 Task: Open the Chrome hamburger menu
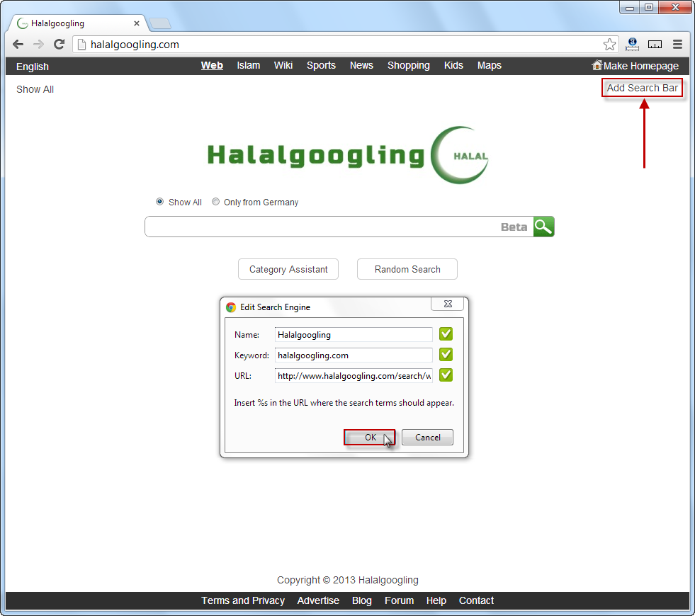click(677, 45)
